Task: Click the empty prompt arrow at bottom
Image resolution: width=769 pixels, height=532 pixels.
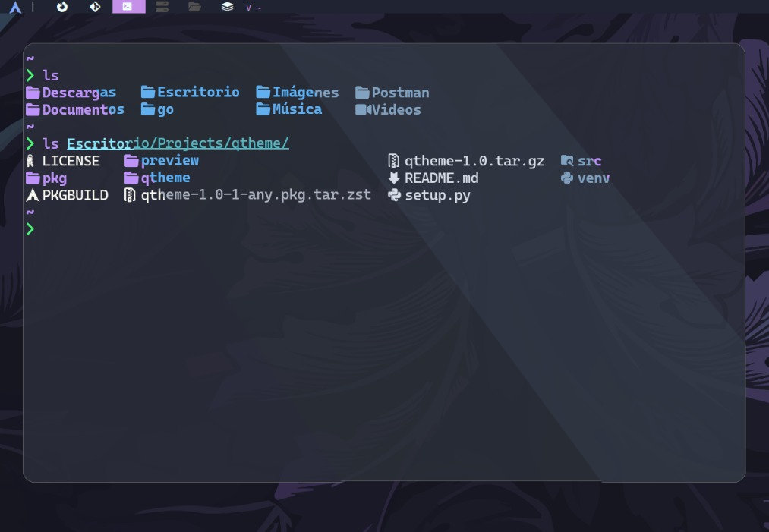Action: click(30, 229)
